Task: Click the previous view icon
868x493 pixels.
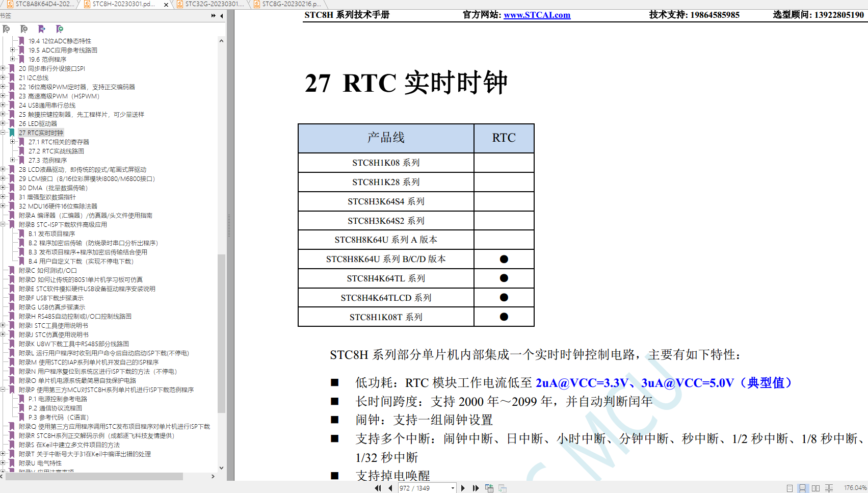Action: (x=489, y=488)
